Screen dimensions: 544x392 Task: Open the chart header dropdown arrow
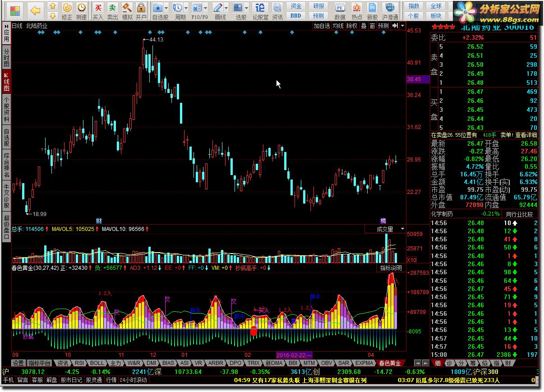point(402,26)
